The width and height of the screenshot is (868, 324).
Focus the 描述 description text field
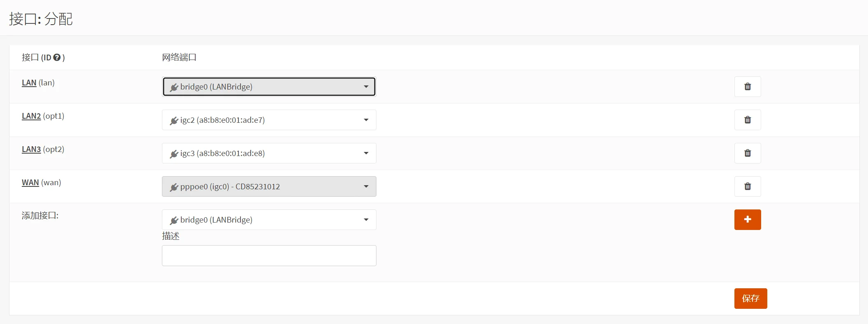(269, 255)
